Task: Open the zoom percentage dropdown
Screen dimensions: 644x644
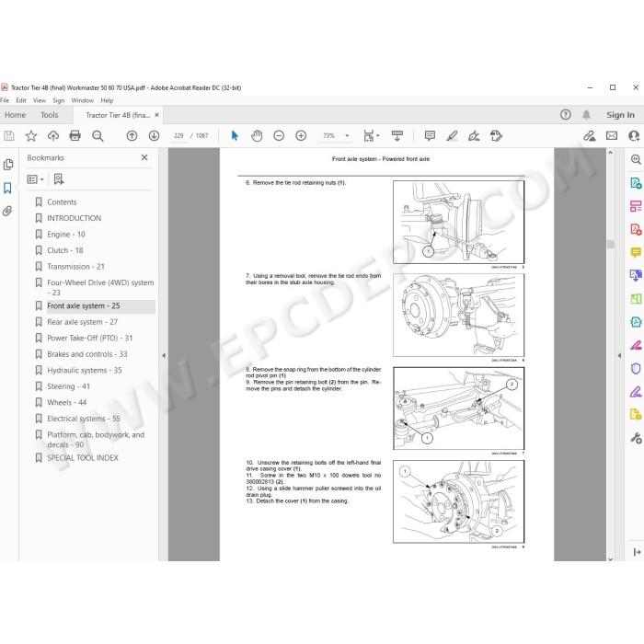Action: (x=348, y=135)
